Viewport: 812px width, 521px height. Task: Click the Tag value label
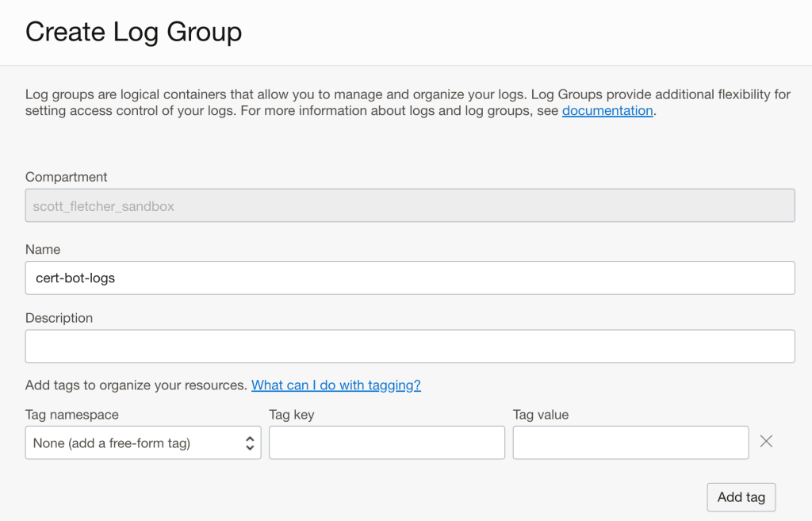click(541, 415)
